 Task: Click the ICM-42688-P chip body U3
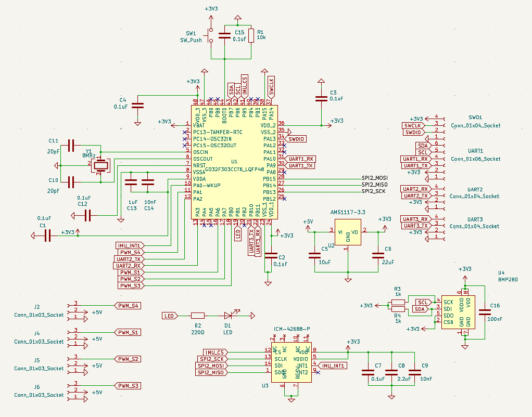(x=291, y=362)
